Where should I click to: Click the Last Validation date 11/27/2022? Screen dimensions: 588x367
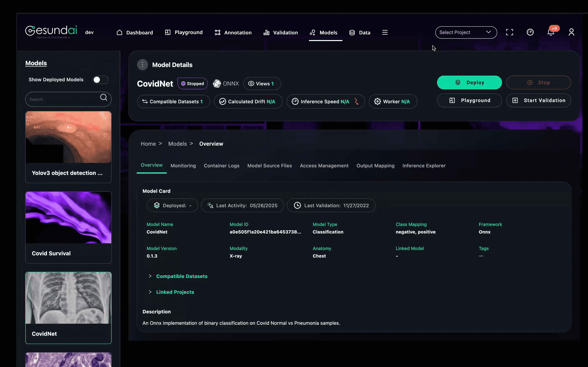[356, 205]
